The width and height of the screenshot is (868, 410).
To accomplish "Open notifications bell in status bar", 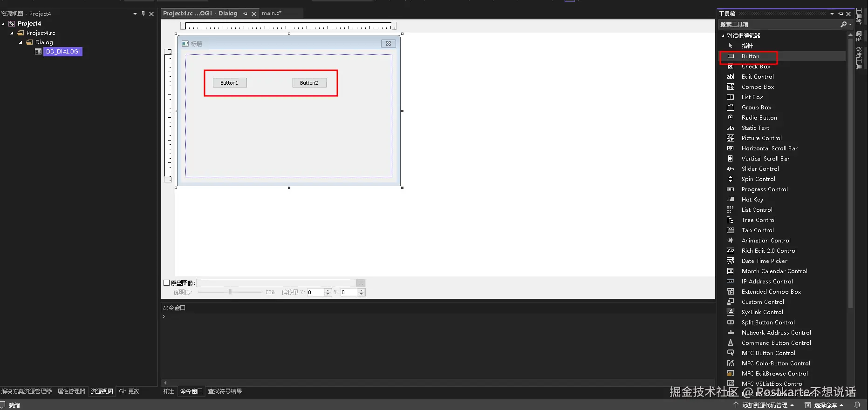I will 857,405.
